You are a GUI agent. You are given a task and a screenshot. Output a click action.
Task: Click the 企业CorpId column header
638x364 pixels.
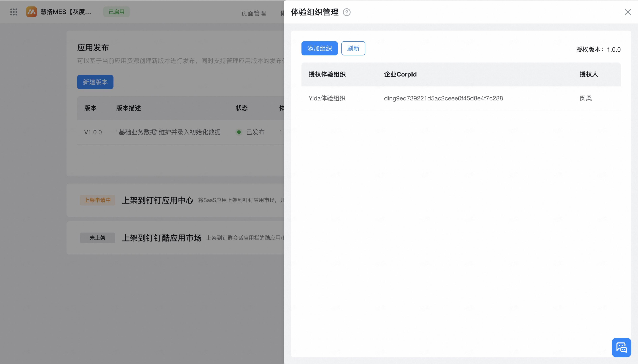tap(400, 74)
